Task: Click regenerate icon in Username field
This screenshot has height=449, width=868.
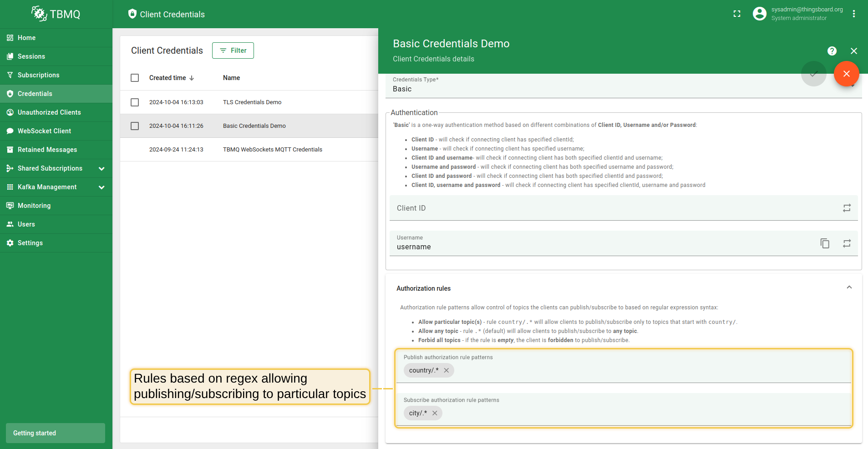Action: pos(847,243)
